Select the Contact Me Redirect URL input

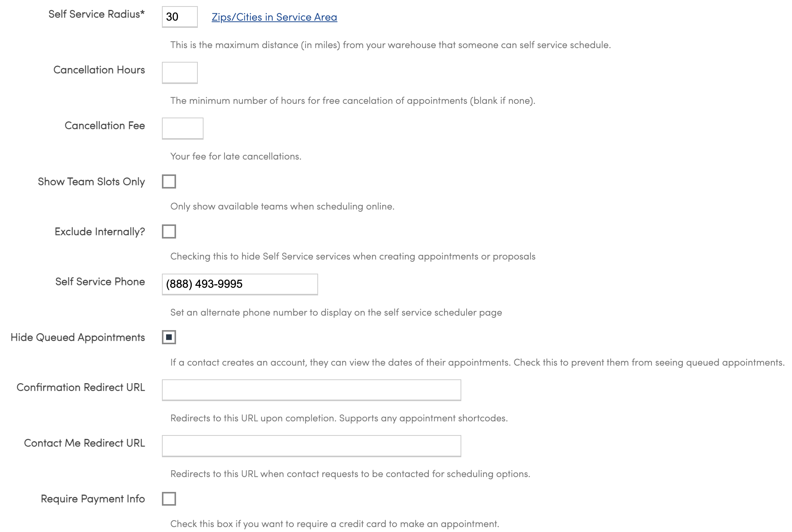click(311, 445)
